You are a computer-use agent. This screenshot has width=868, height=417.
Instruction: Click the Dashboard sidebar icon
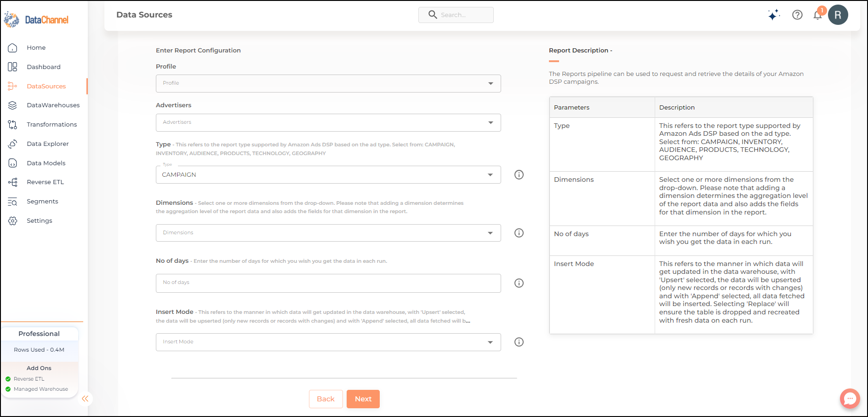point(12,67)
